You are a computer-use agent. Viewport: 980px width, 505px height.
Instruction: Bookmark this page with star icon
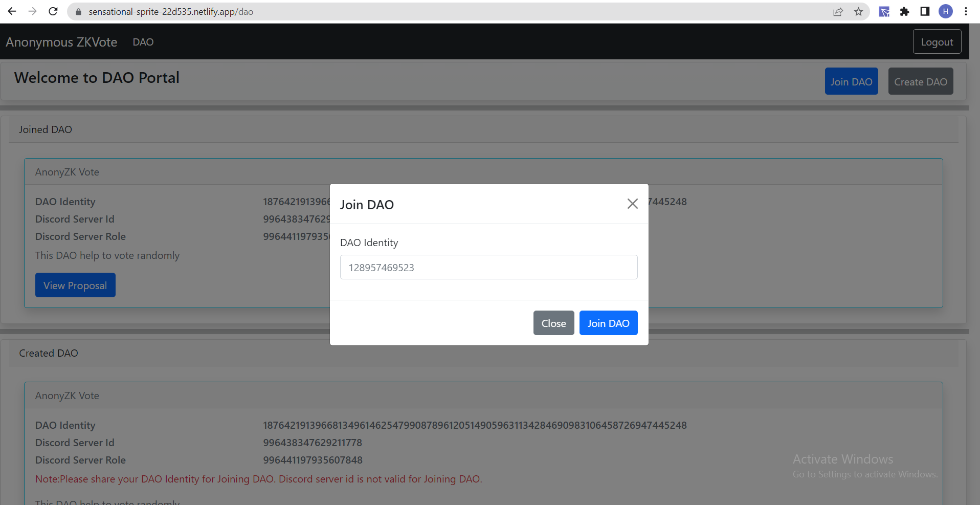(x=858, y=12)
